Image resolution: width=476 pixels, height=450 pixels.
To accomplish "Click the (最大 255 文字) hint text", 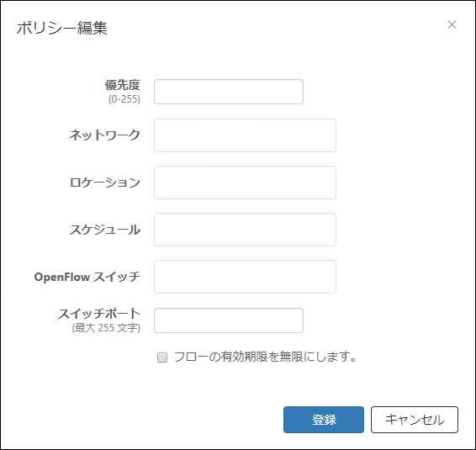I will [x=106, y=328].
